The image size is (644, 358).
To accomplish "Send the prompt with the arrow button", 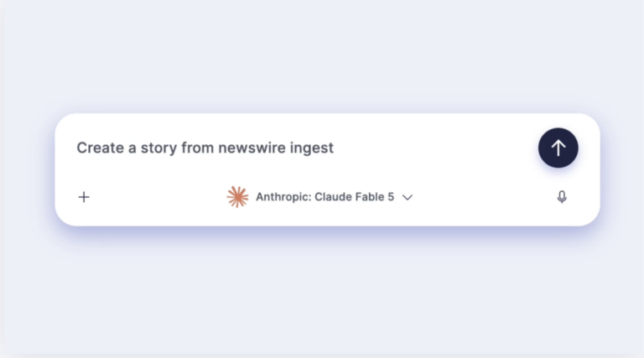I will point(558,148).
